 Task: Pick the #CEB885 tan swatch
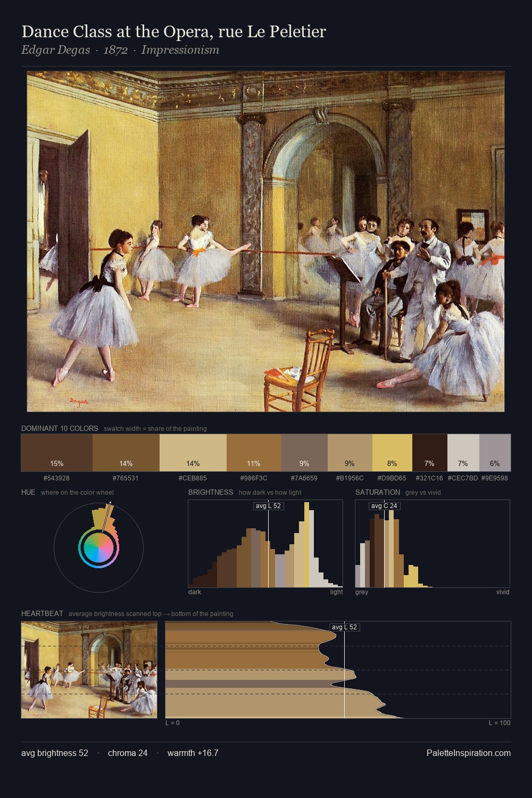tap(193, 453)
